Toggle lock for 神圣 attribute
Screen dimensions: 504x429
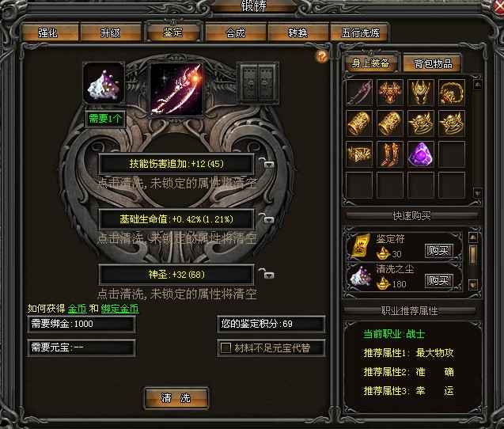coord(267,274)
